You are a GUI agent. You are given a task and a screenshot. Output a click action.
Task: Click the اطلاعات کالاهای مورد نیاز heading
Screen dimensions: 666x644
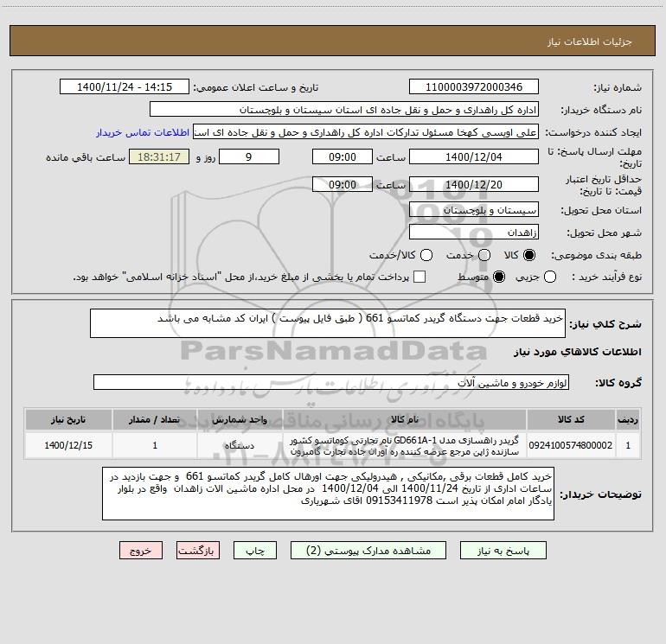[578, 352]
